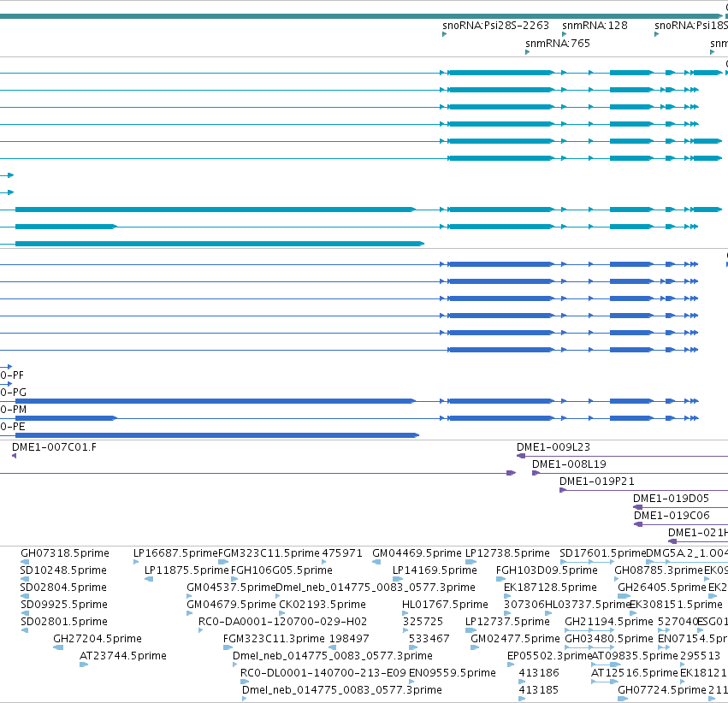
Task: Select the 198497 feature label
Action: (349, 639)
